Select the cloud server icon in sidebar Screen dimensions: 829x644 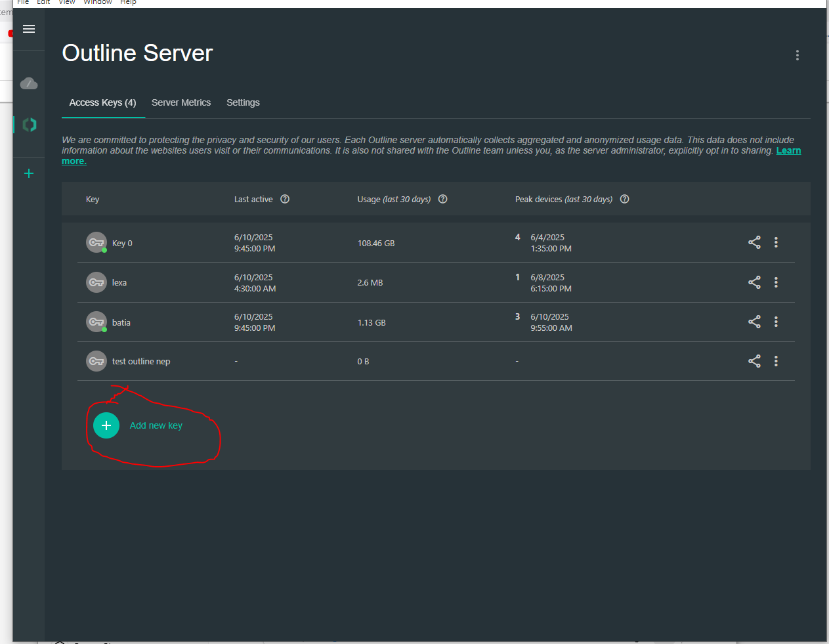click(x=29, y=83)
